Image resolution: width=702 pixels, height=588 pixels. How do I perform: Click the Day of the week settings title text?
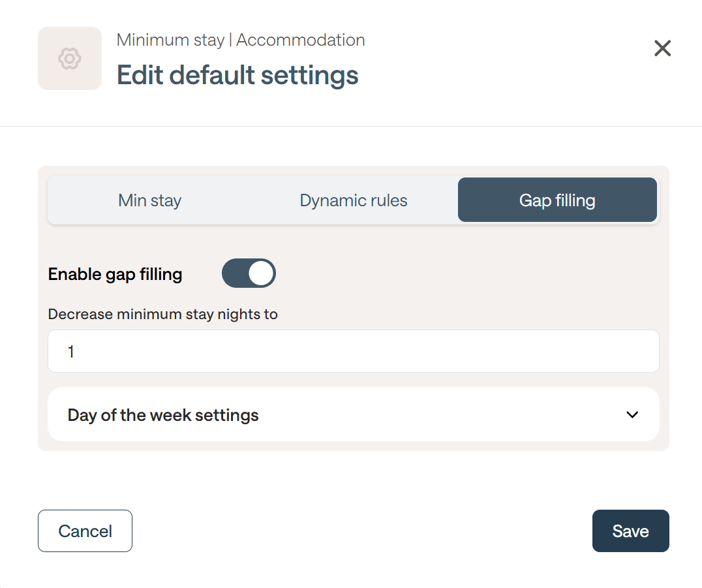(163, 415)
